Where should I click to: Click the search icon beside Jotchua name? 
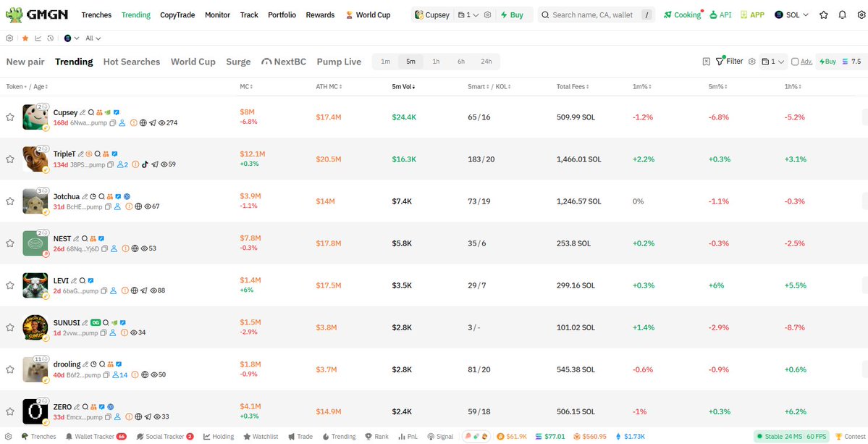102,196
